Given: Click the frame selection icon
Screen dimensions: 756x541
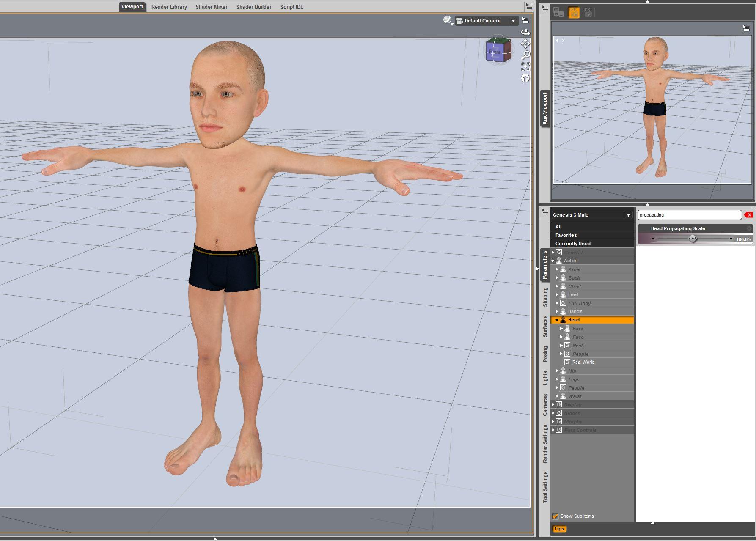Looking at the screenshot, I should [x=525, y=66].
